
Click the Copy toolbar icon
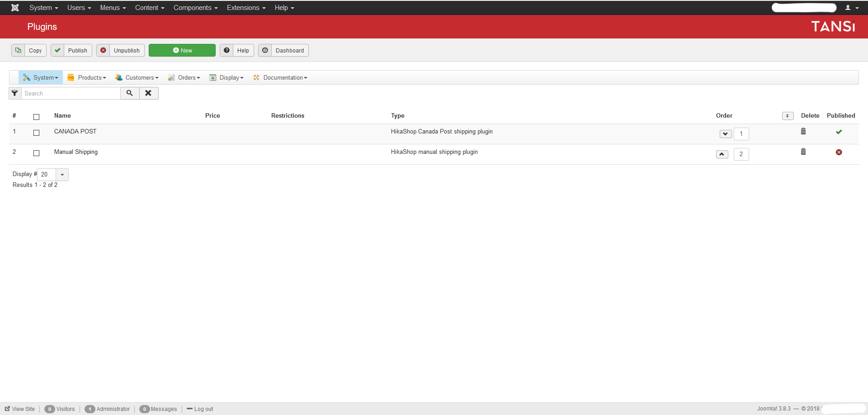pyautogui.click(x=18, y=50)
